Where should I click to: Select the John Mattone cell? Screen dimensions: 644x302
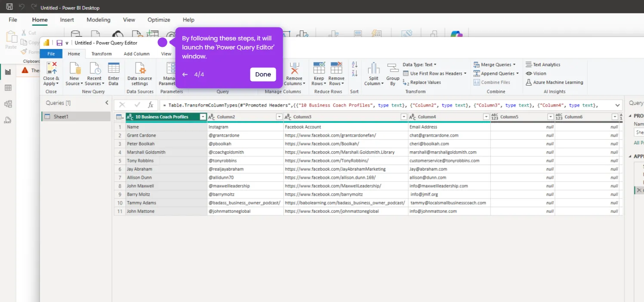[166, 211]
